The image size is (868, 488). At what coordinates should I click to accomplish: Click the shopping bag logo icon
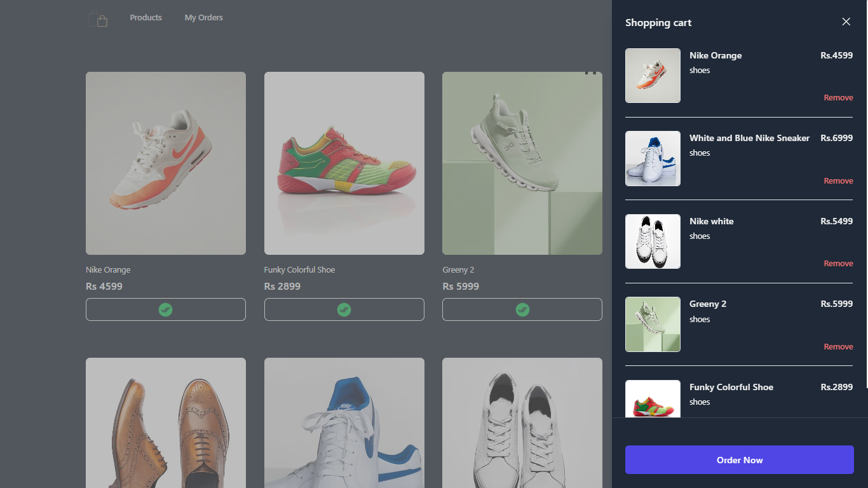point(98,18)
